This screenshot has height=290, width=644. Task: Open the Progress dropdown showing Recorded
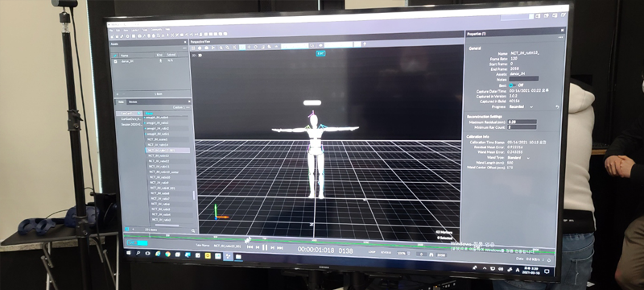coord(521,106)
